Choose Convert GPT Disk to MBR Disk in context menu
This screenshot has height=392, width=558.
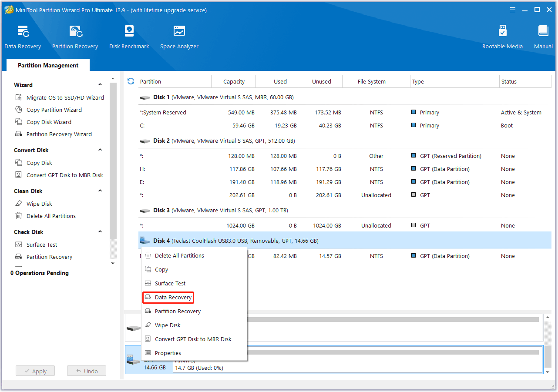(194, 339)
